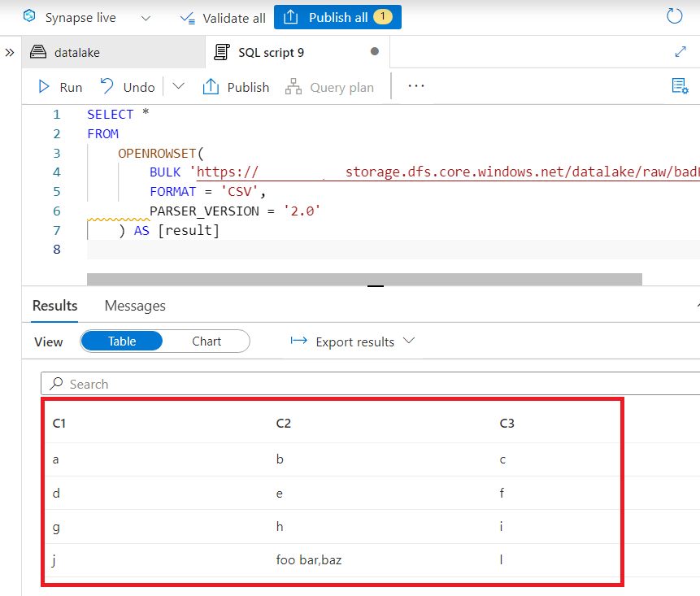The image size is (700, 596).
Task: Click the 'foo bar,baz' cell
Action: click(309, 560)
